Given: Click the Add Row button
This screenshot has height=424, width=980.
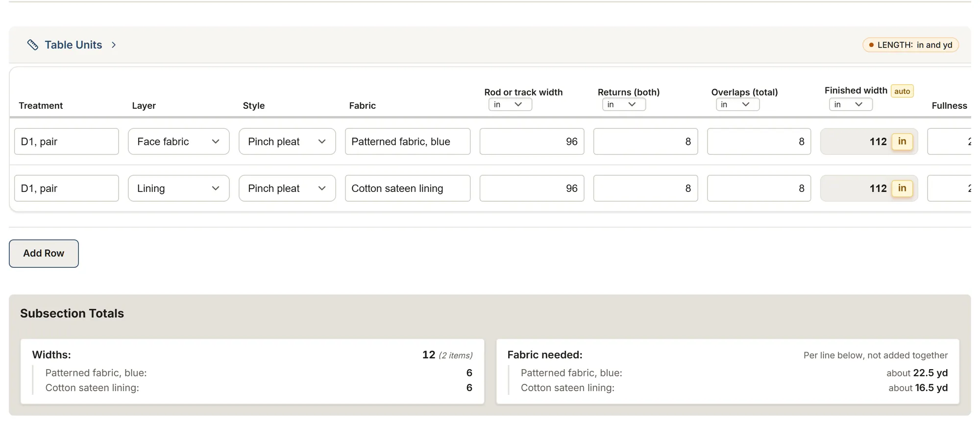Looking at the screenshot, I should [x=44, y=254].
